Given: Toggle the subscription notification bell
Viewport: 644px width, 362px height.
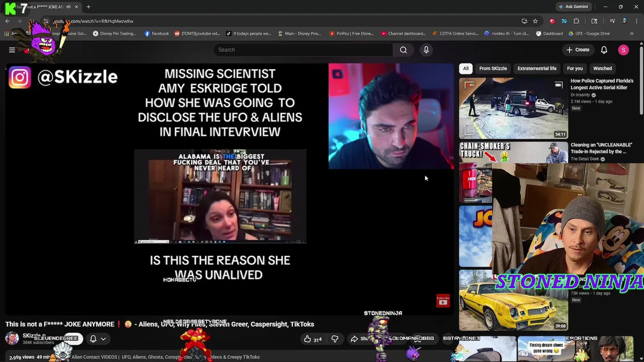Looking at the screenshot, I should [93, 339].
